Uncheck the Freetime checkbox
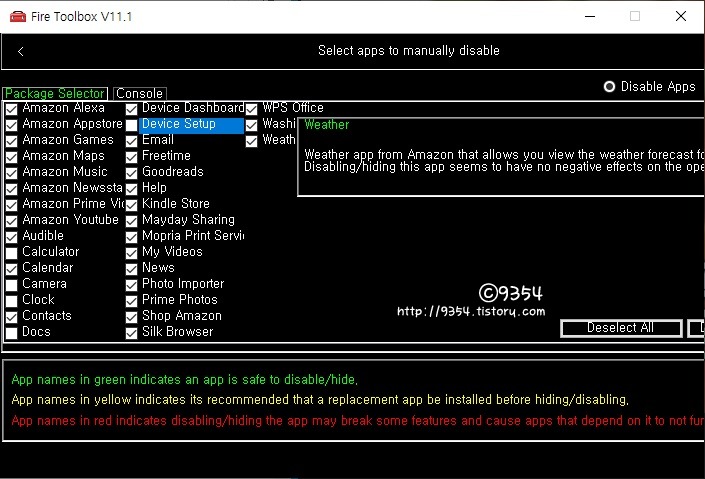This screenshot has height=479, width=705. (131, 157)
